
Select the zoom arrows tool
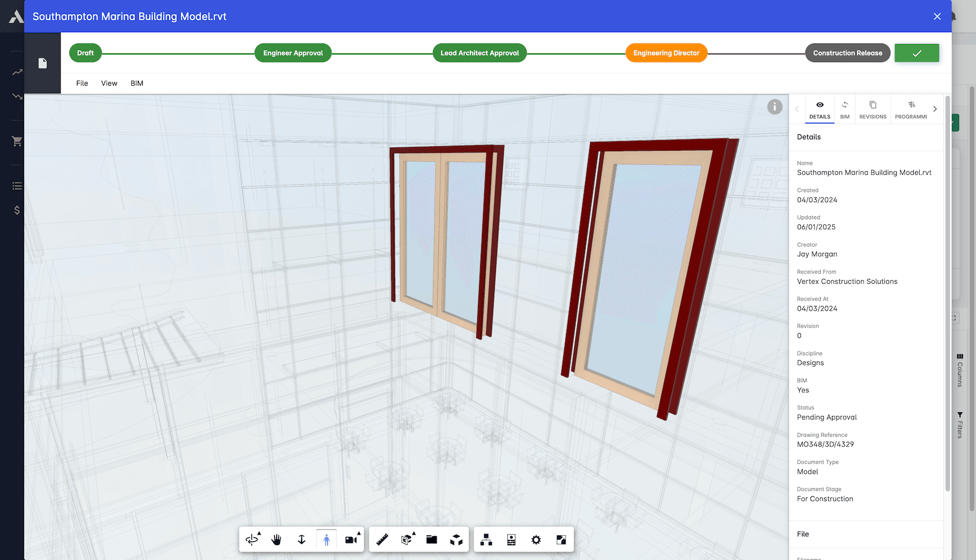(301, 539)
